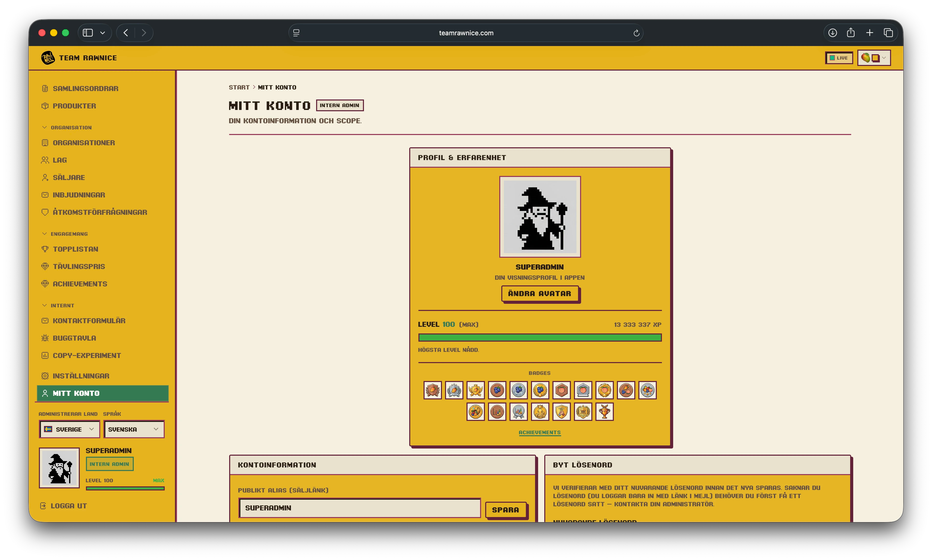932x560 pixels.
Task: Select the trophy badge in second row
Action: (x=604, y=411)
